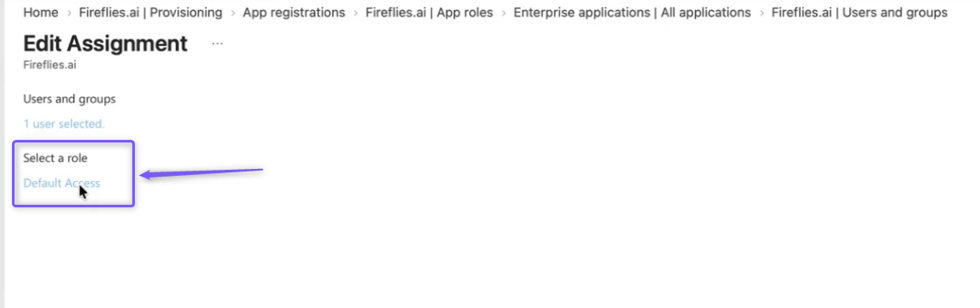Click the Users and groups section label
Screen dimensions: 980x308
69,99
